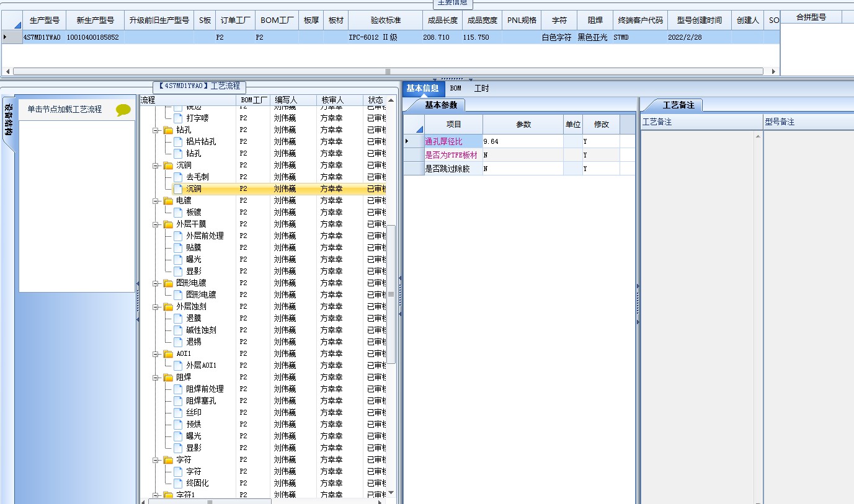
Task: Click the document icon beside 贴膜
Action: point(178,247)
